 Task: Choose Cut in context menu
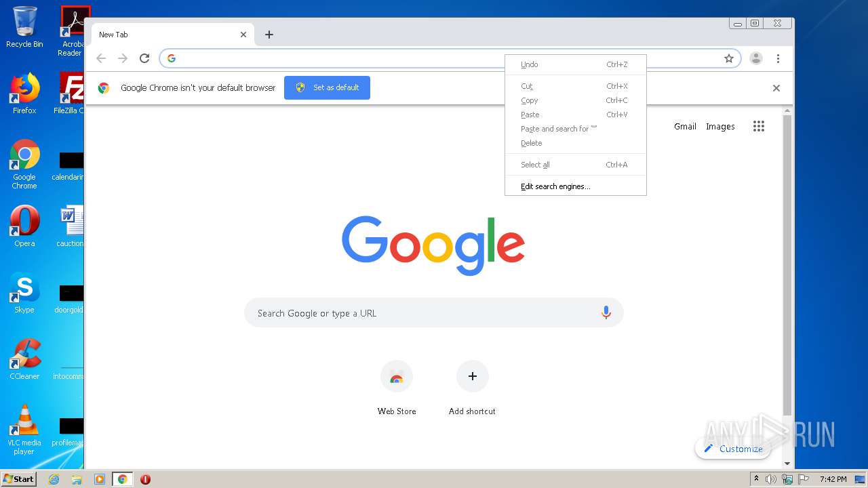(x=576, y=86)
